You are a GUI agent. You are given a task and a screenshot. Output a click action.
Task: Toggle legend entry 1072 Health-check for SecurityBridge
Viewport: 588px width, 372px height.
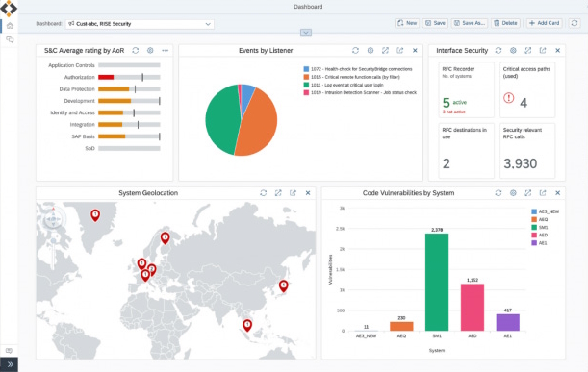(x=358, y=69)
